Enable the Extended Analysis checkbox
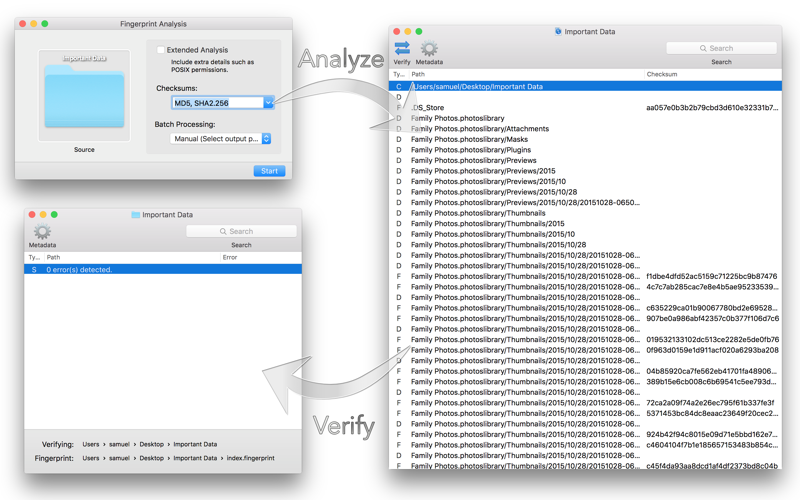 coord(161,49)
